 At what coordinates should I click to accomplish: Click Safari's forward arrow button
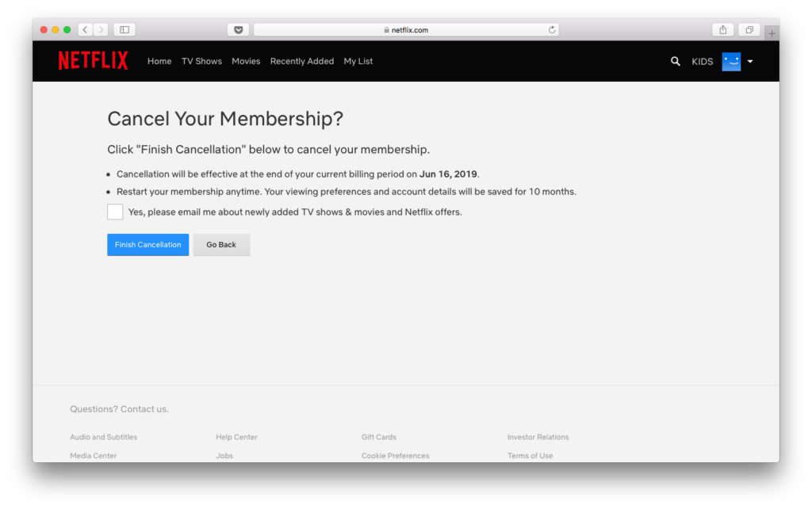tap(101, 30)
